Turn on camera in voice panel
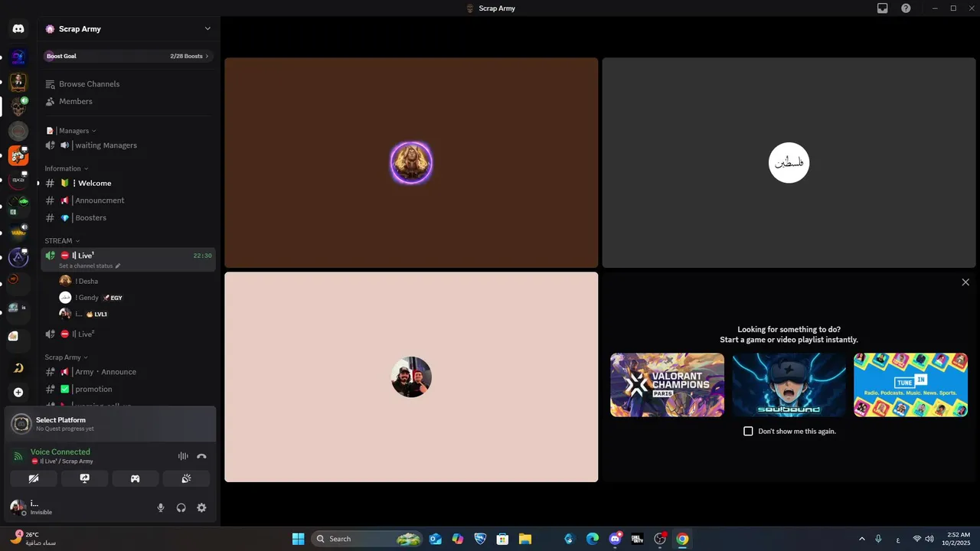Image resolution: width=980 pixels, height=551 pixels. tap(34, 478)
